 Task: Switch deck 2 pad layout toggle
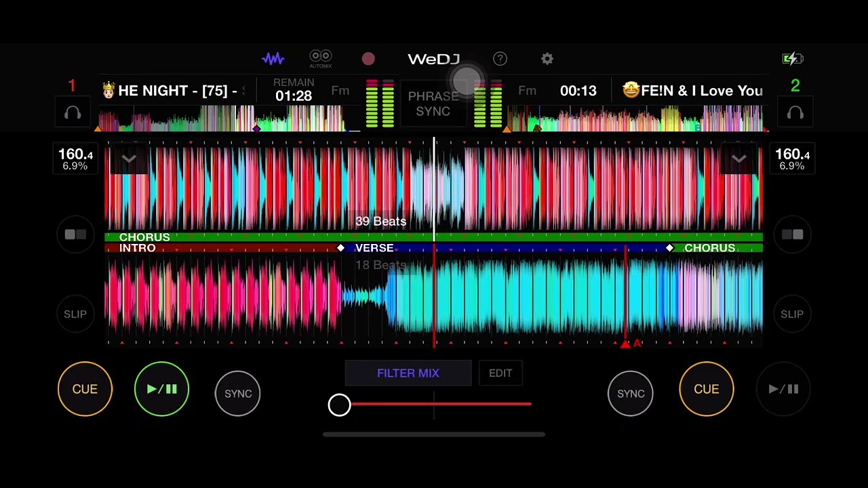coord(792,235)
